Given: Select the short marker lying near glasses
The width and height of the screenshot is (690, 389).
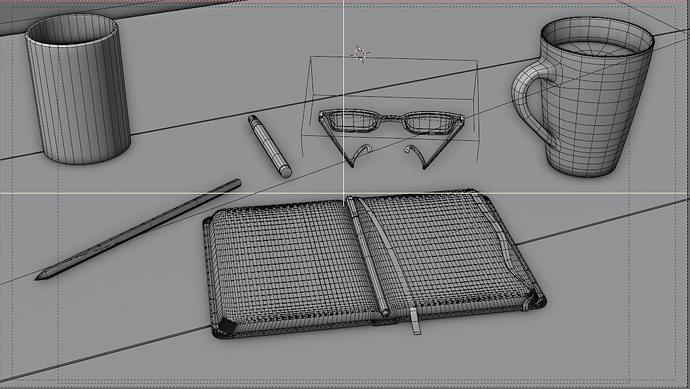Looking at the screenshot, I should coord(270,146).
